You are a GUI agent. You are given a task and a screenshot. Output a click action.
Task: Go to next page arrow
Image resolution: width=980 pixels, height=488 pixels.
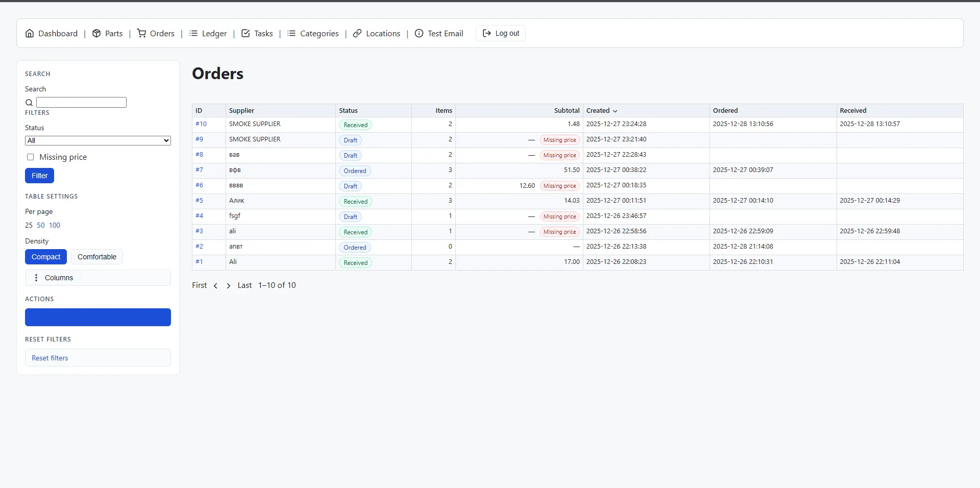(228, 286)
